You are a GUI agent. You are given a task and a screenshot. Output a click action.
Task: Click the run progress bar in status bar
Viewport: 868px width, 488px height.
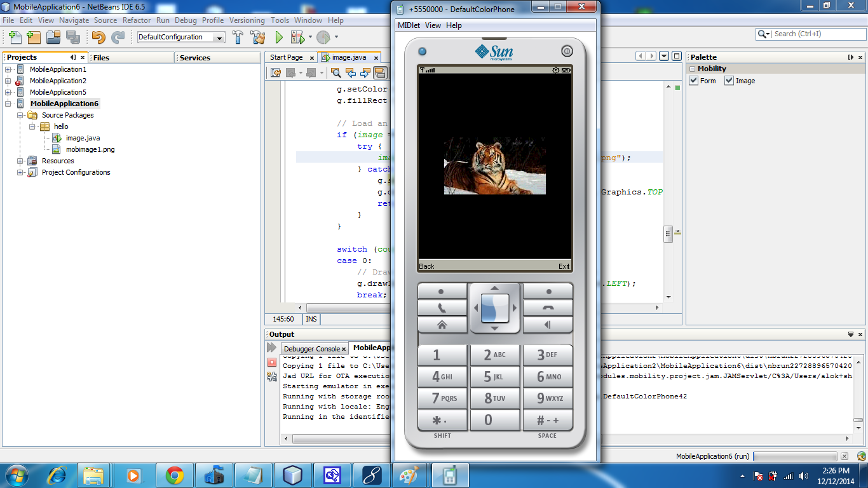[795, 456]
